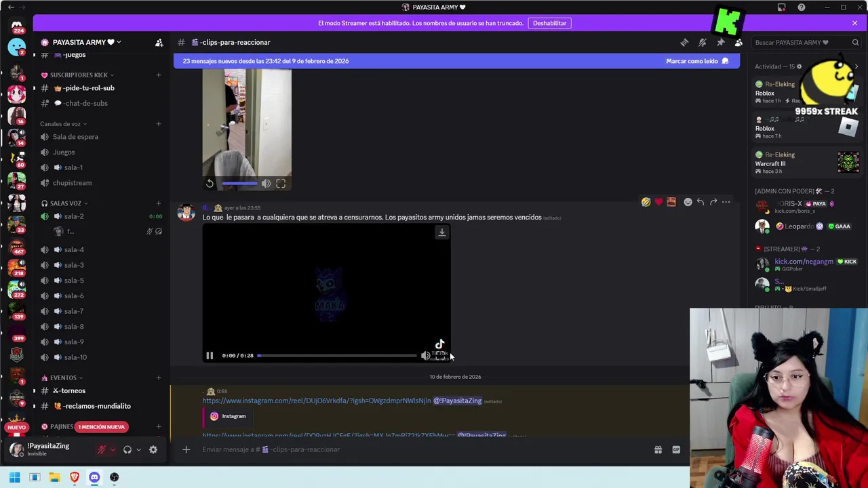Collapse Canales de voz category
Screen dimensions: 868x488
coord(64,124)
